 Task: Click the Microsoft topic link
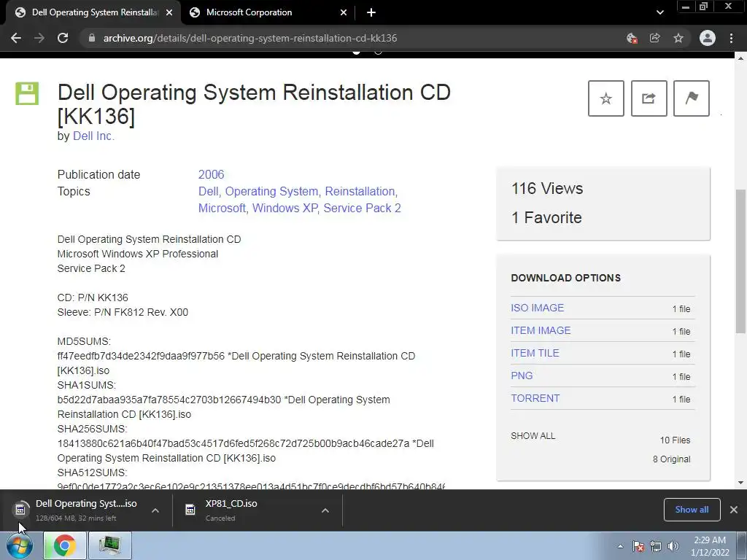(222, 208)
